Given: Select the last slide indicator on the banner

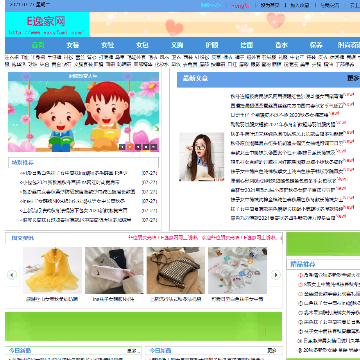Looking at the screenshot, I should click(x=154, y=146).
